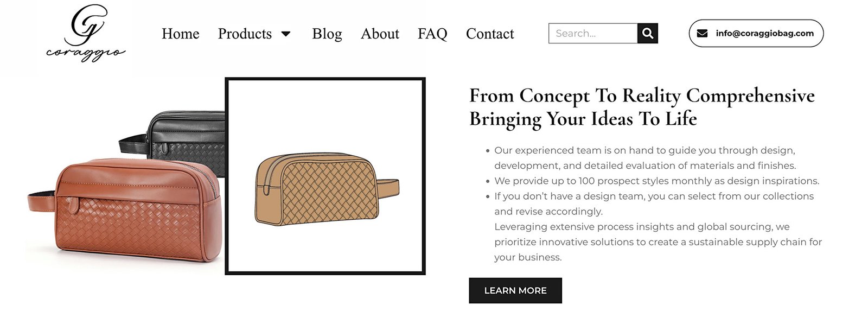The image size is (868, 318).
Task: Click the info@coraggiobag.com email link
Action: coord(764,33)
